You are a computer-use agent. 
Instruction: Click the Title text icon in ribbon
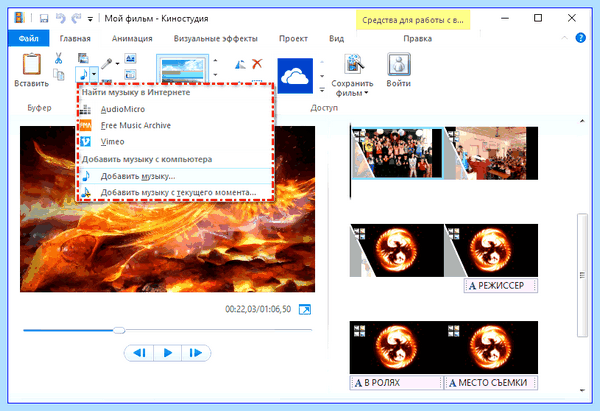click(x=130, y=58)
